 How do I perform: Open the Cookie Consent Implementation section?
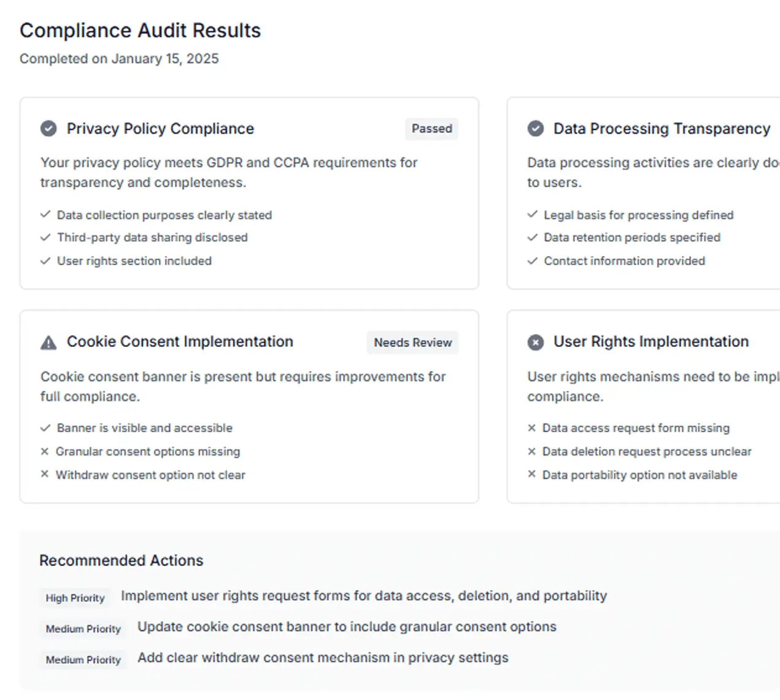pyautogui.click(x=180, y=342)
